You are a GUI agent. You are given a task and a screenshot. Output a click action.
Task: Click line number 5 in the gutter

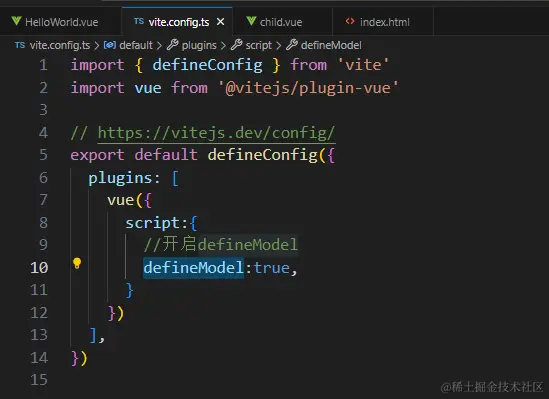[43, 155]
